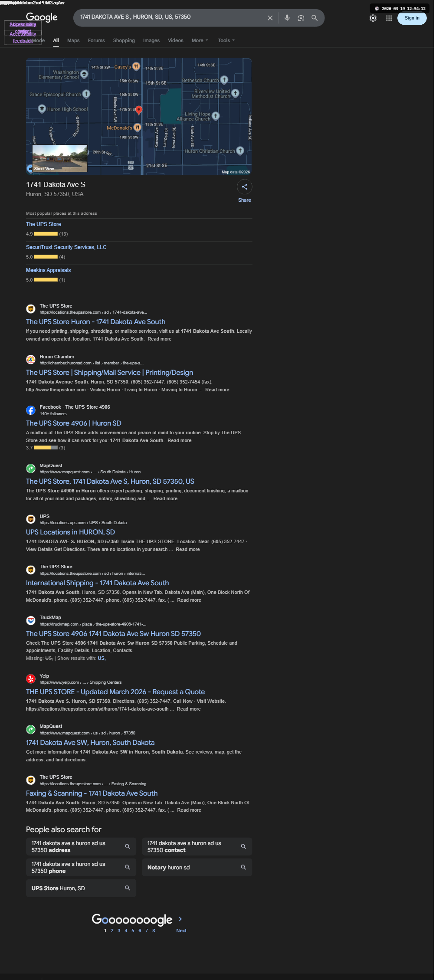Click into the Google search input field
The width and height of the screenshot is (439, 980).
click(171, 17)
